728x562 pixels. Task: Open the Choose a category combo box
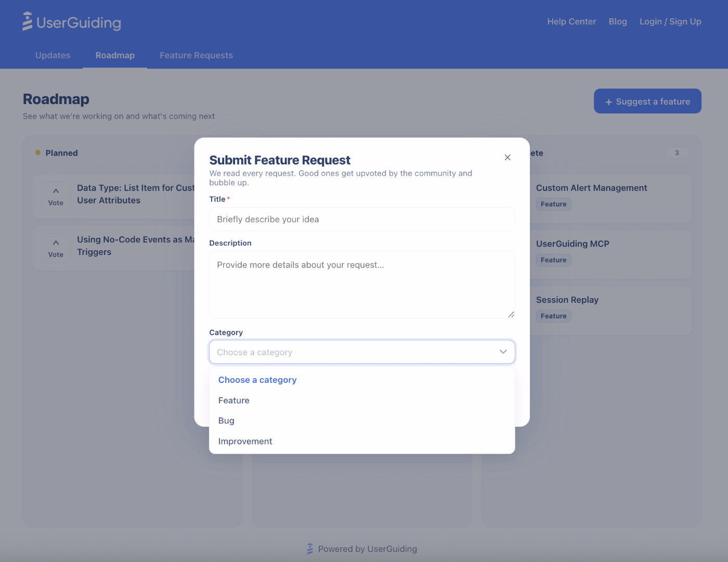pyautogui.click(x=362, y=352)
